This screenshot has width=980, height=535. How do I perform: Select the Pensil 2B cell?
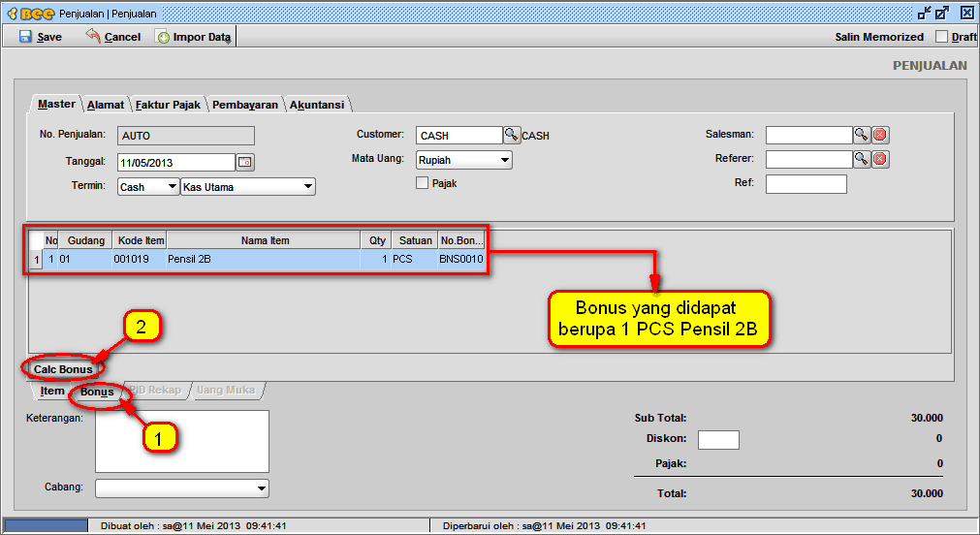click(x=264, y=259)
